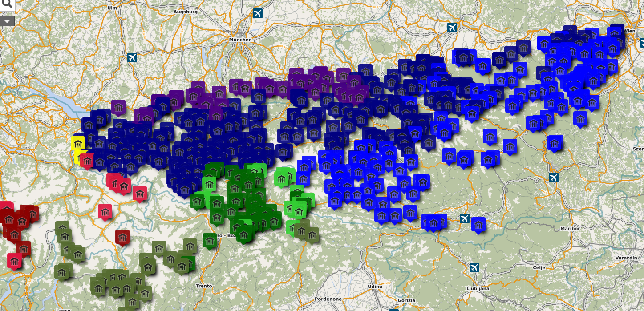This screenshot has height=311, width=644.
Task: Click the Gorizia city label
Action: (406, 300)
